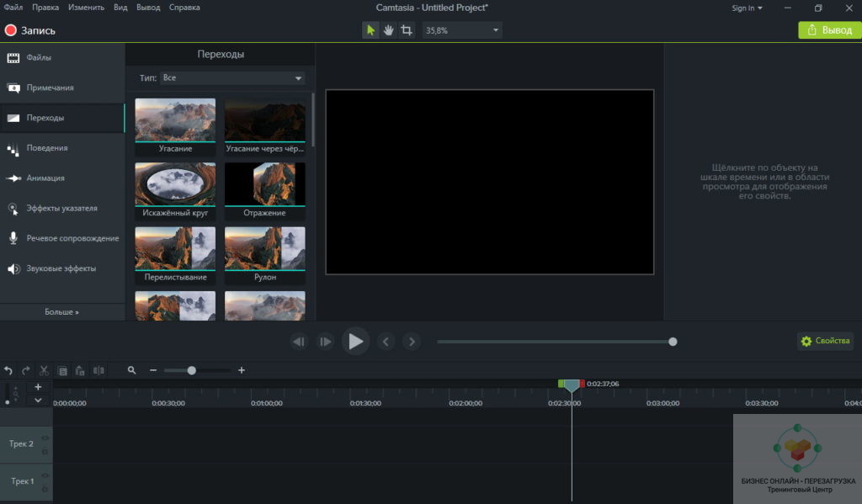Open the Эффекты указателя panel
Viewport: 862px width, 504px height.
coord(61,208)
